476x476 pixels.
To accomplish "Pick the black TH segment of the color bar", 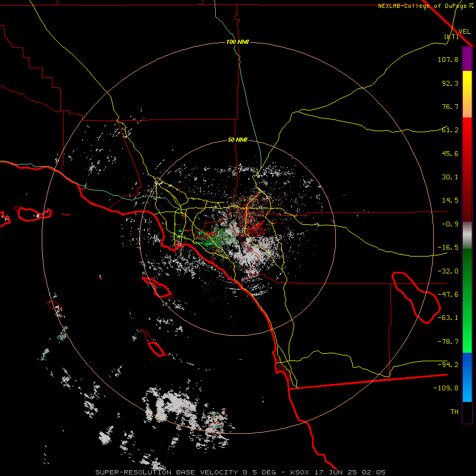I will point(467,413).
